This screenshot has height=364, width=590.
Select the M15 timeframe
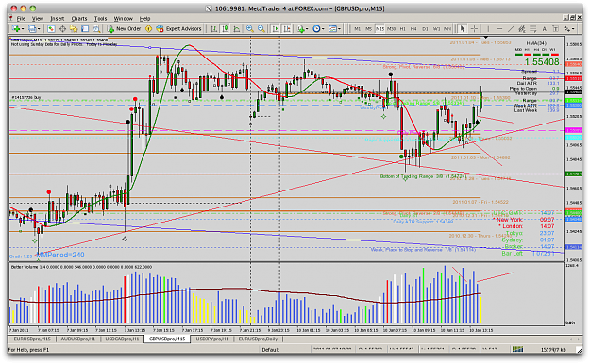pos(379,29)
